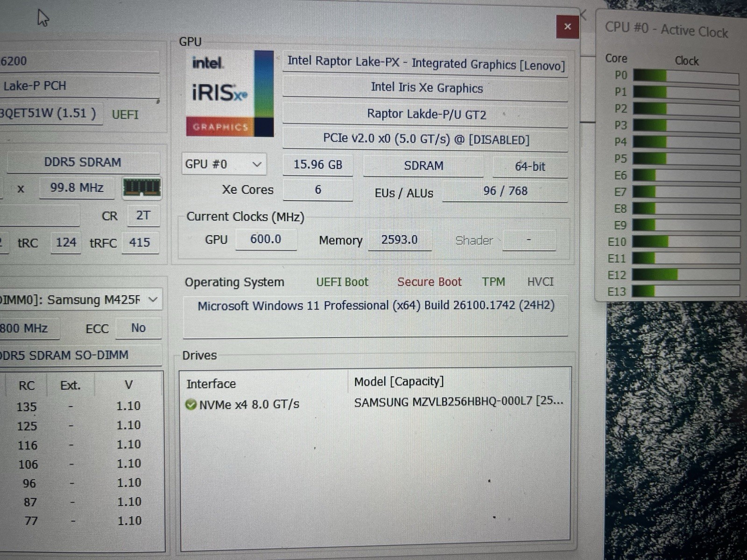Click the P0 core clock bar

click(x=686, y=77)
